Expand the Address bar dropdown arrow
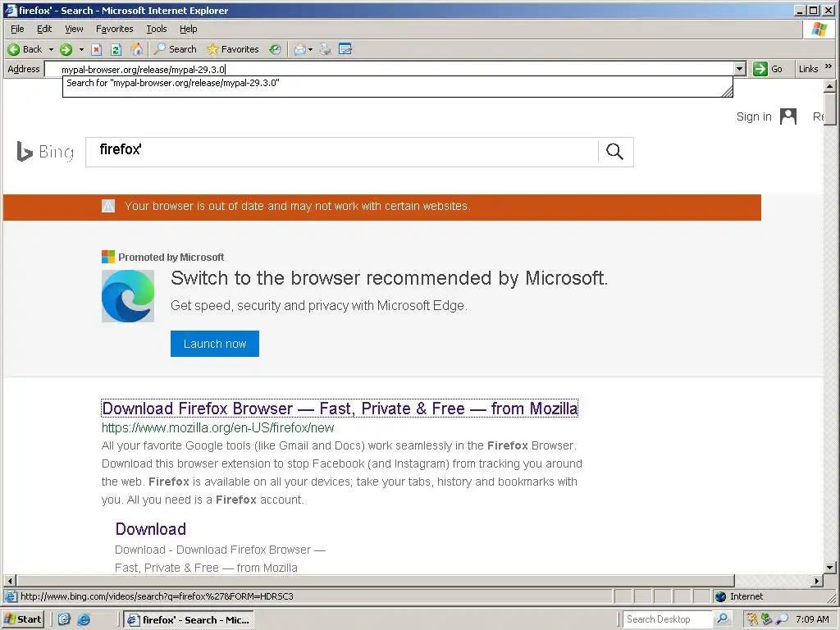Viewport: 840px width, 630px height. click(x=740, y=69)
